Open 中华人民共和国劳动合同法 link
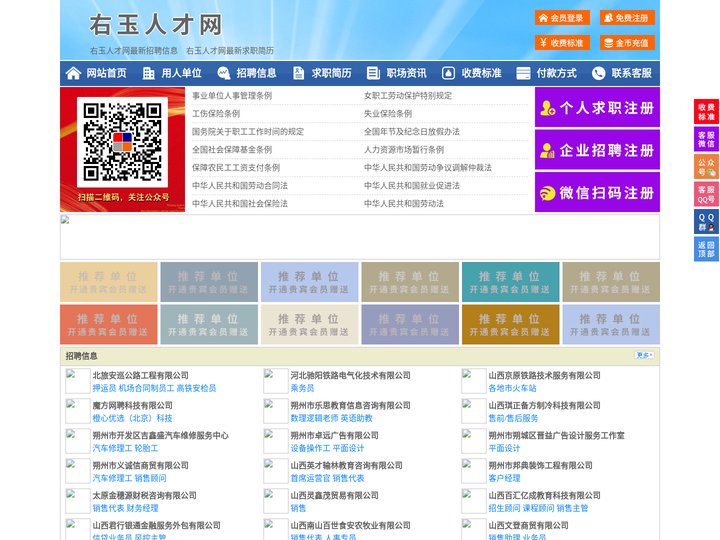Screen dimensions: 720x540 240,186
